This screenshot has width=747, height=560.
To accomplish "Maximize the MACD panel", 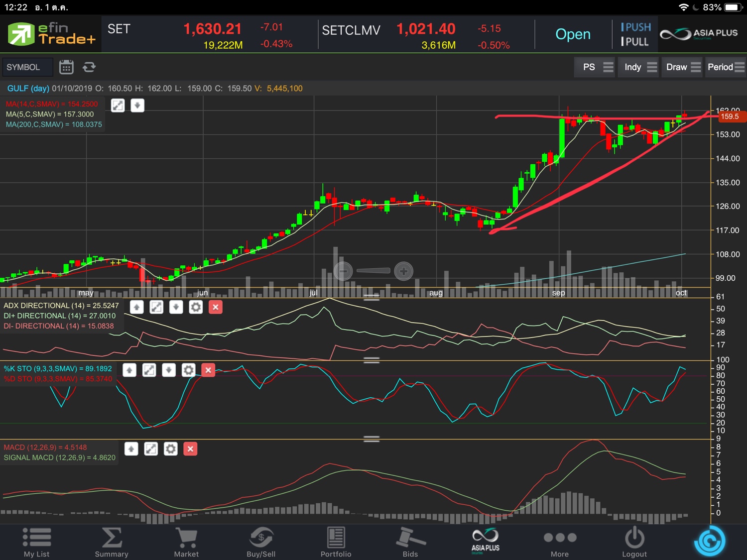I will pyautogui.click(x=151, y=449).
